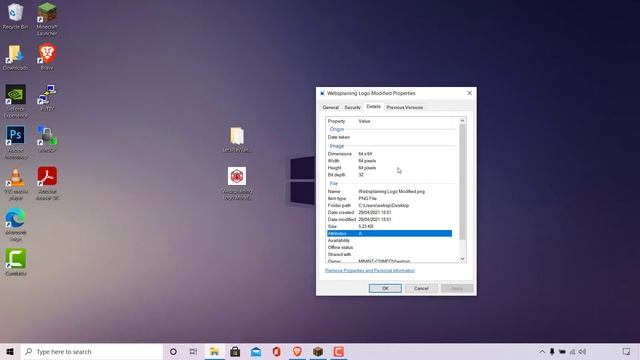Show hidden system tray icons
Viewport: 640px width, 360px height.
point(542,351)
